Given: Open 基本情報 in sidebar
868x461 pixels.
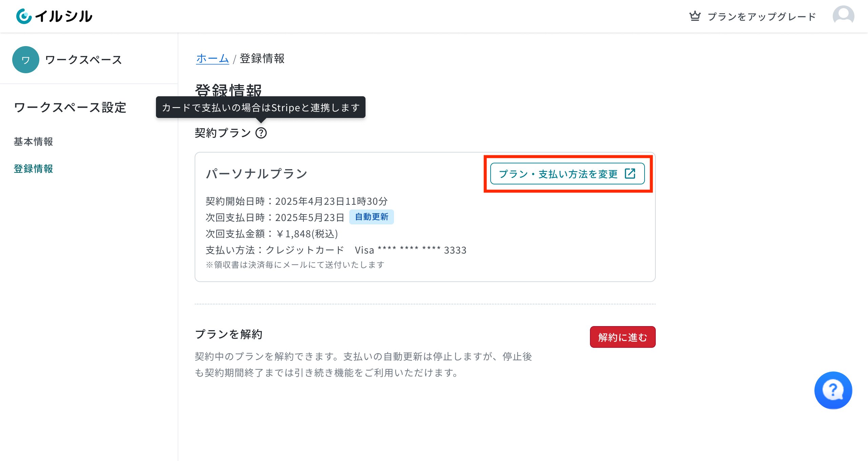Looking at the screenshot, I should click(33, 142).
